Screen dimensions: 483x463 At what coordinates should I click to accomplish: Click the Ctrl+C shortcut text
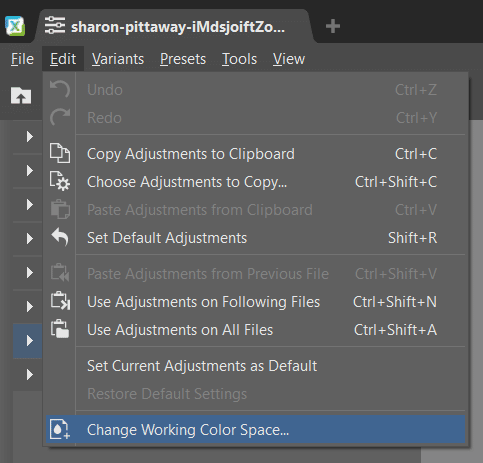coord(416,154)
